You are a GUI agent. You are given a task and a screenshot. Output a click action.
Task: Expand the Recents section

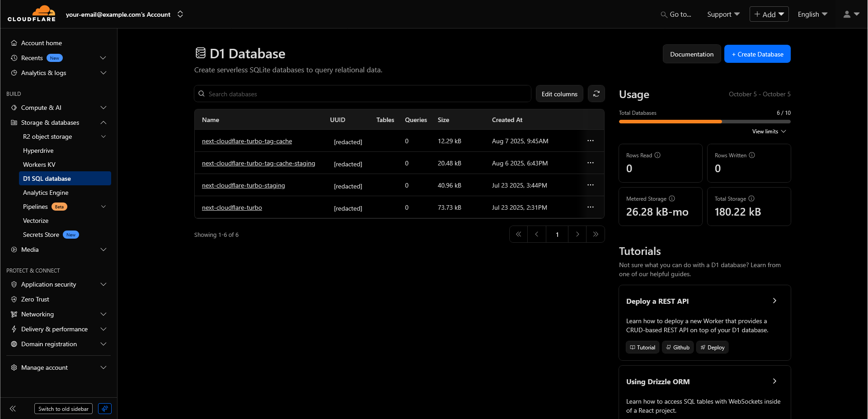pos(103,58)
